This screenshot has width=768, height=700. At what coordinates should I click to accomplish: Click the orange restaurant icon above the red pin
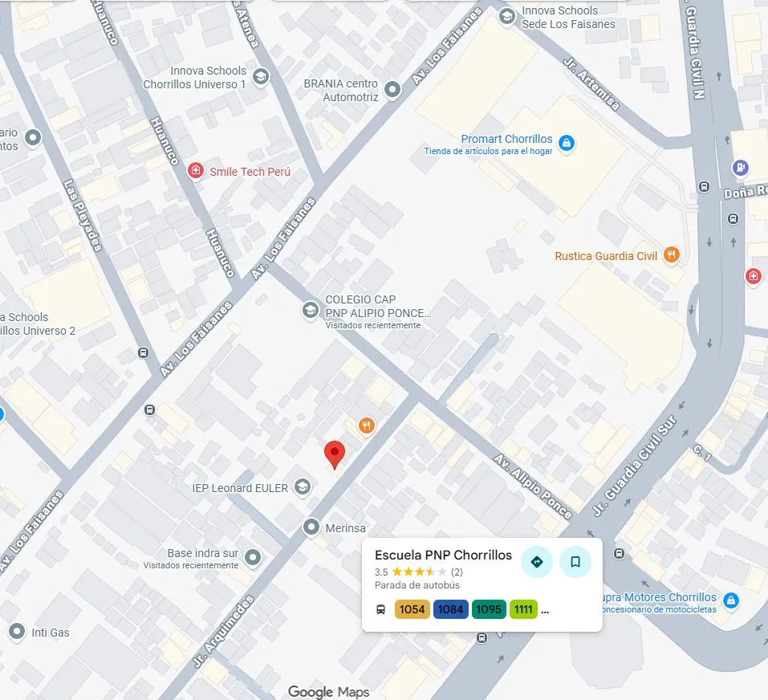[x=367, y=425]
